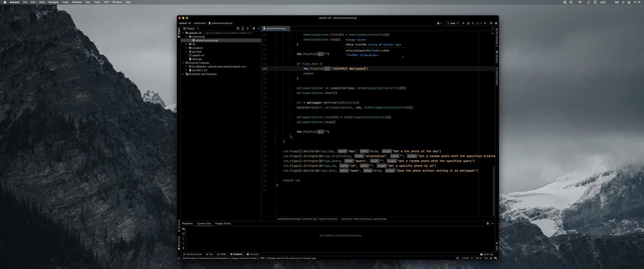Image resolution: width=644 pixels, height=269 pixels.
Task: Open Key Promoter X tool window
Action: 496,36
